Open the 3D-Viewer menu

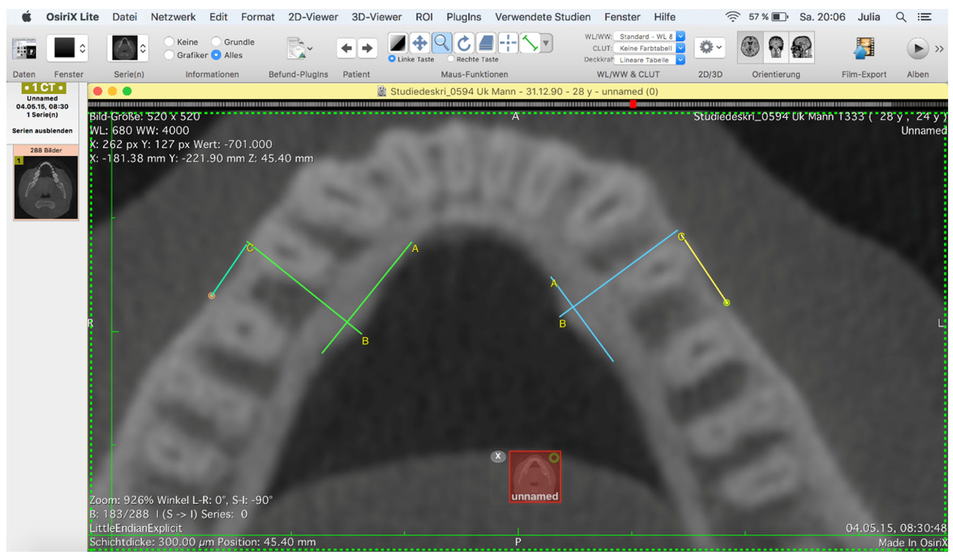tap(376, 17)
